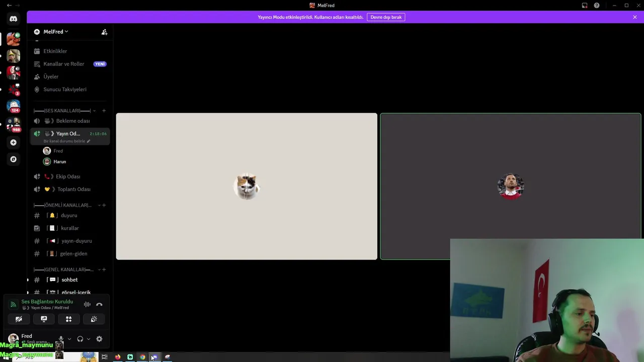The width and height of the screenshot is (644, 362).
Task: Create channel in GENEL KANALLAR with plus
Action: [x=104, y=269]
